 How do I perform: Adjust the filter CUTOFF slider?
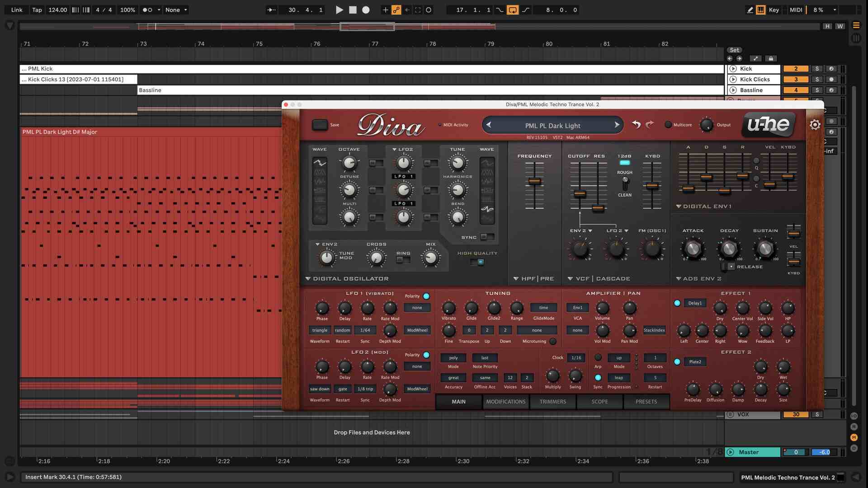click(x=580, y=194)
